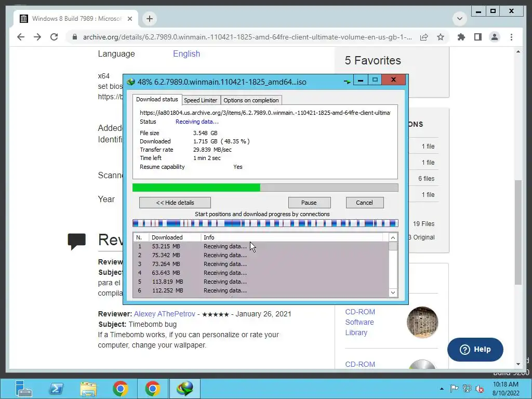The height and width of the screenshot is (399, 532).
Task: Click the download URL text in the dialog
Action: click(x=265, y=113)
